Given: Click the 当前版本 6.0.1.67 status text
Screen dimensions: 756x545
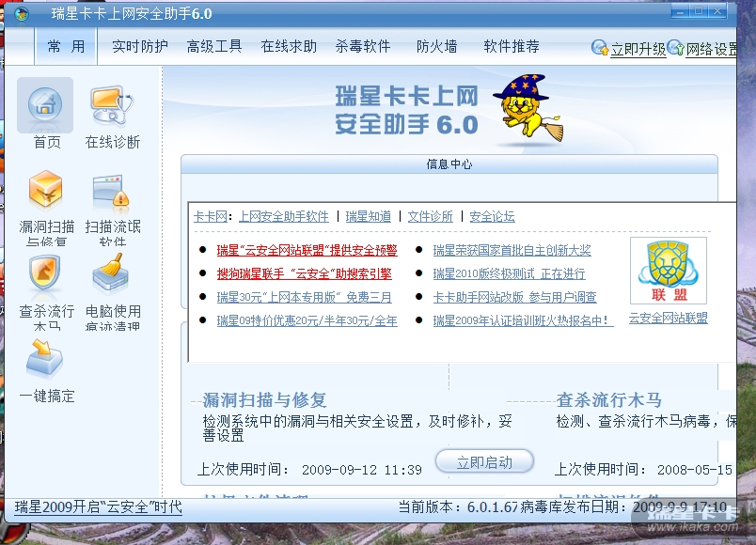Looking at the screenshot, I should (458, 506).
